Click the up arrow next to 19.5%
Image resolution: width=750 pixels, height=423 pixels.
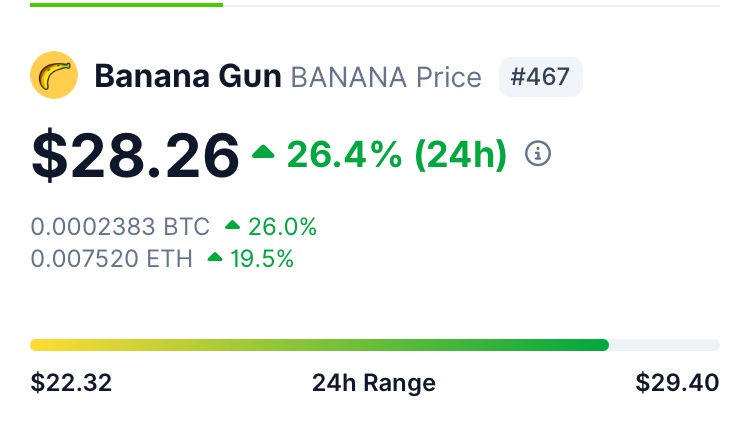215,259
